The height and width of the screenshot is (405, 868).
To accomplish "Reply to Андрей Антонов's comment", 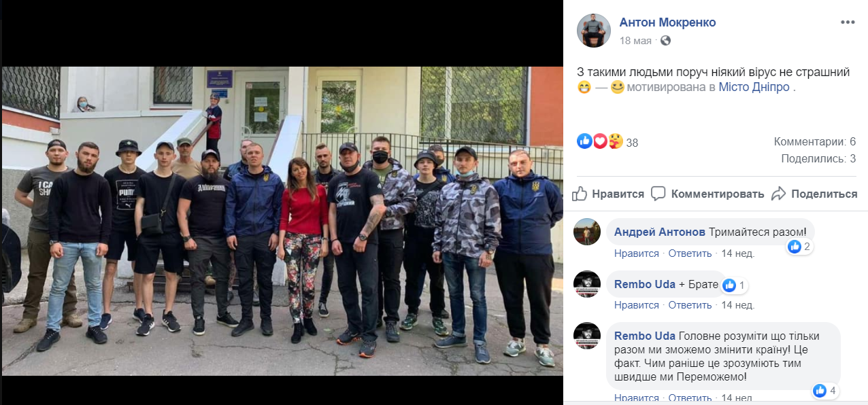I will click(690, 253).
